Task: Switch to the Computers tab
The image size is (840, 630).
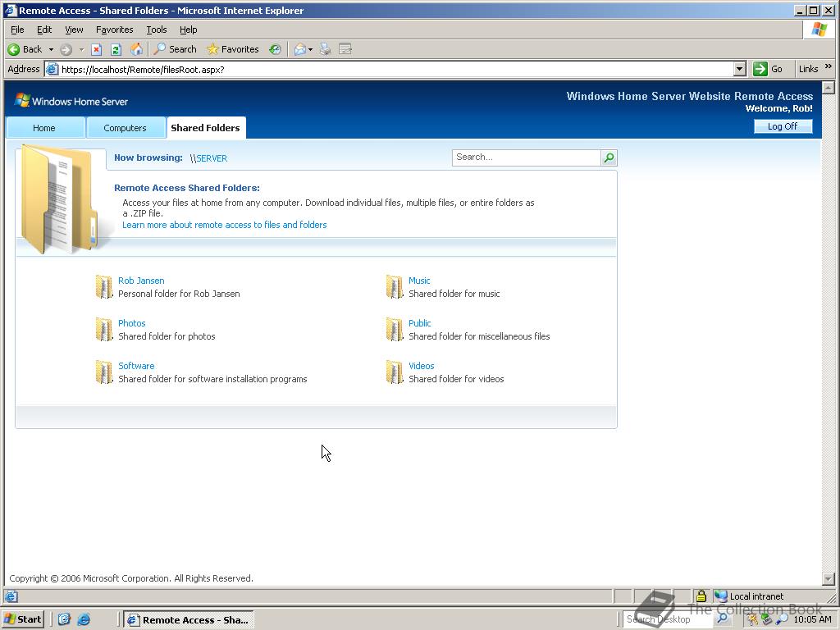Action: pos(125,128)
